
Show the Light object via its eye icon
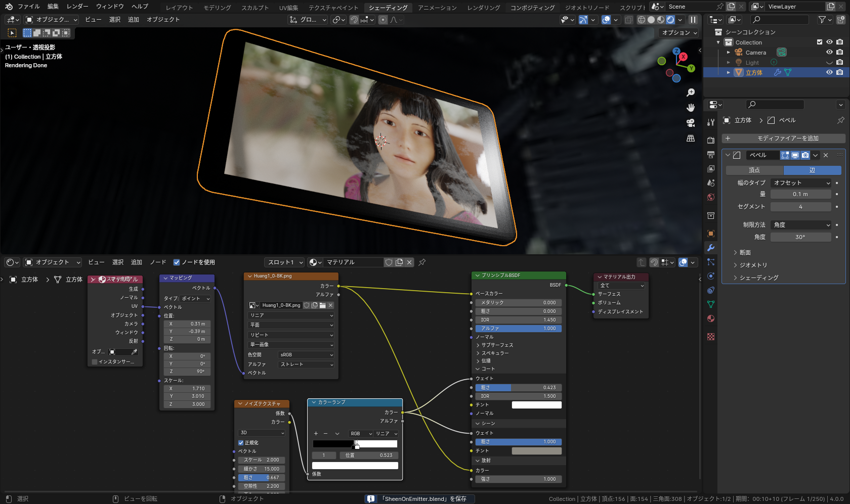[829, 63]
